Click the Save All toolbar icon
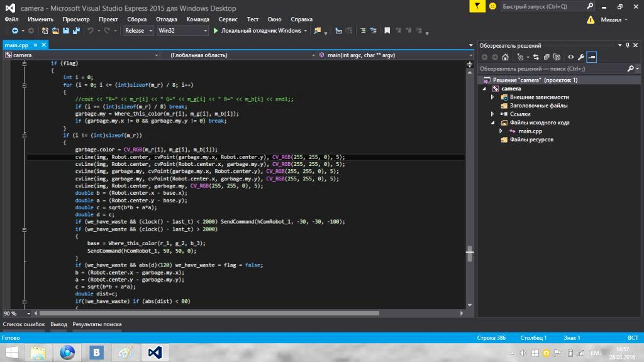Viewport: 644px width, 362px height. (x=75, y=31)
